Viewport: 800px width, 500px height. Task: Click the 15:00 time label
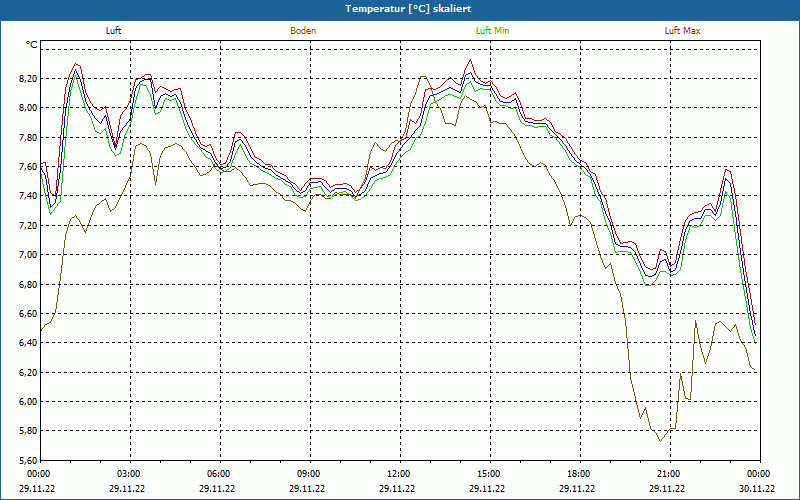(x=487, y=474)
